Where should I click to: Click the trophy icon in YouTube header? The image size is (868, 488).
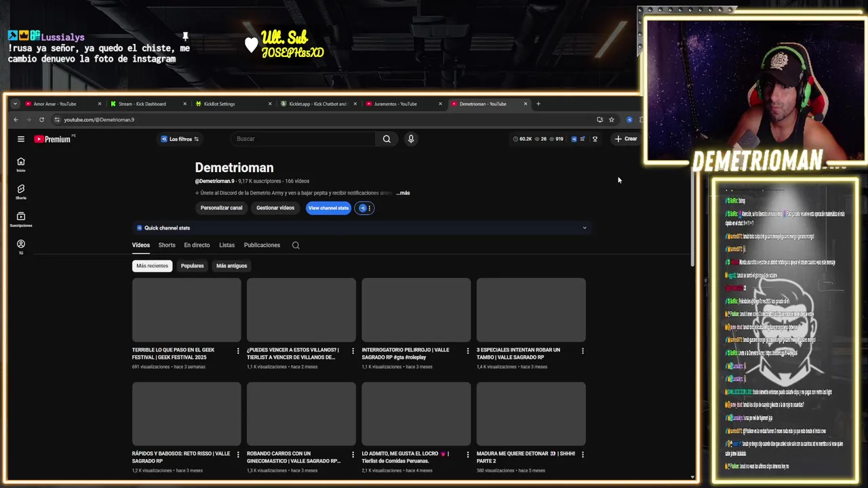click(595, 139)
